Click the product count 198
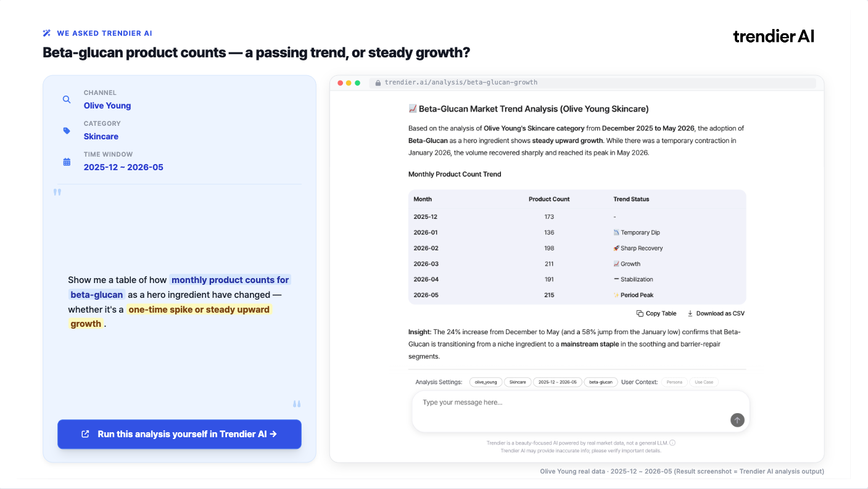Screen dimensions: 868x489 click(549, 249)
